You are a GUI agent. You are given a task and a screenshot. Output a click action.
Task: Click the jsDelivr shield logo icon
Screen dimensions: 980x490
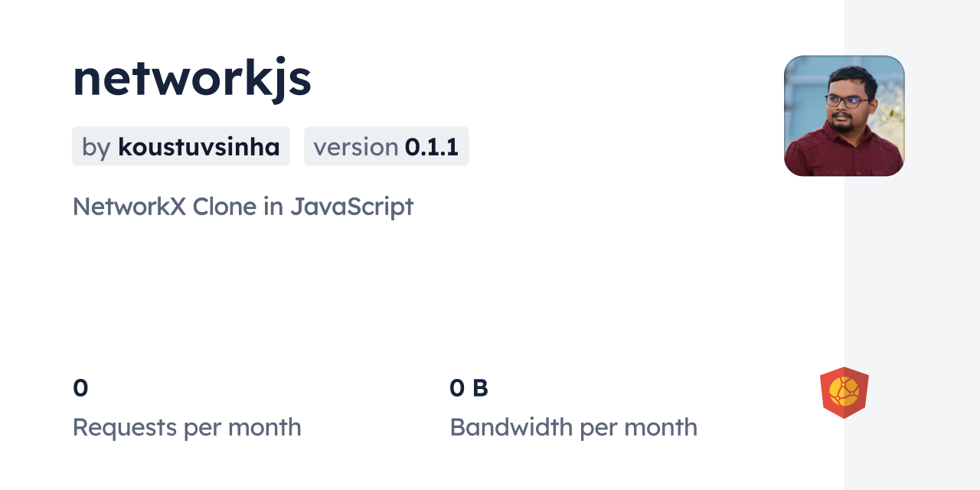pyautogui.click(x=844, y=393)
